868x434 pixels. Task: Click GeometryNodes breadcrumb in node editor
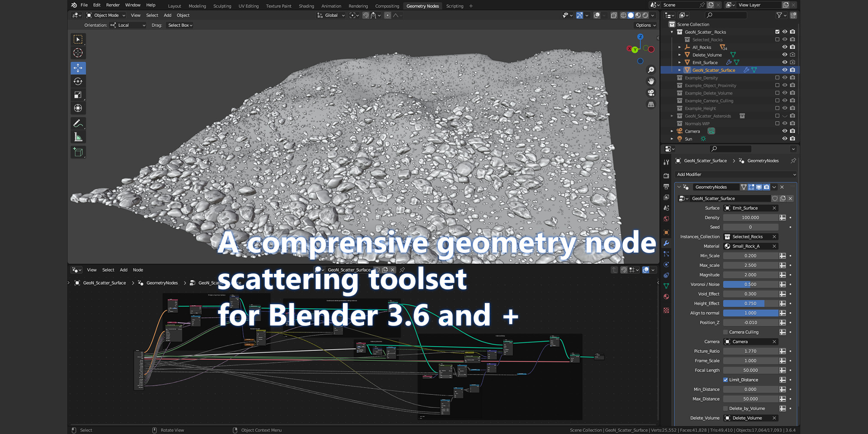tap(162, 283)
